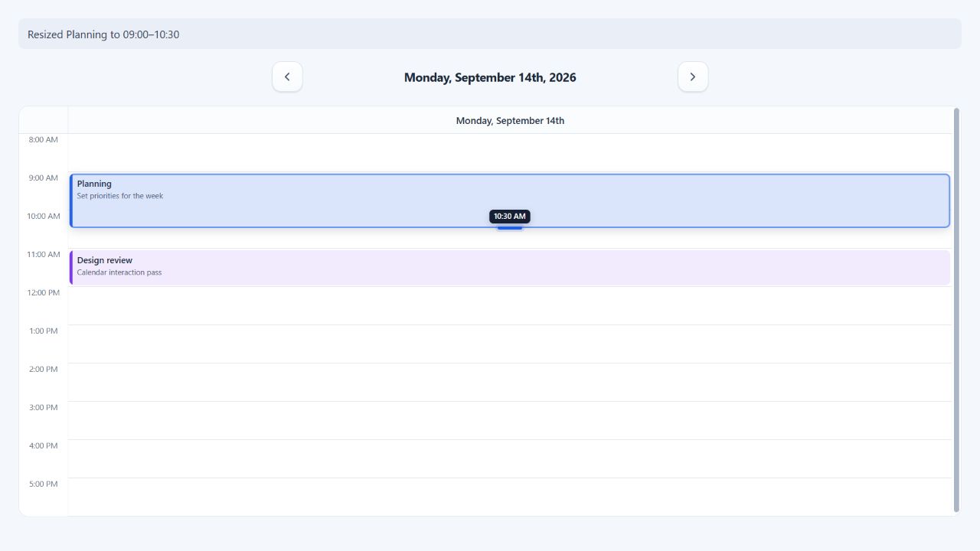Open the Design review event
This screenshot has height=551, width=980.
pyautogui.click(x=510, y=268)
